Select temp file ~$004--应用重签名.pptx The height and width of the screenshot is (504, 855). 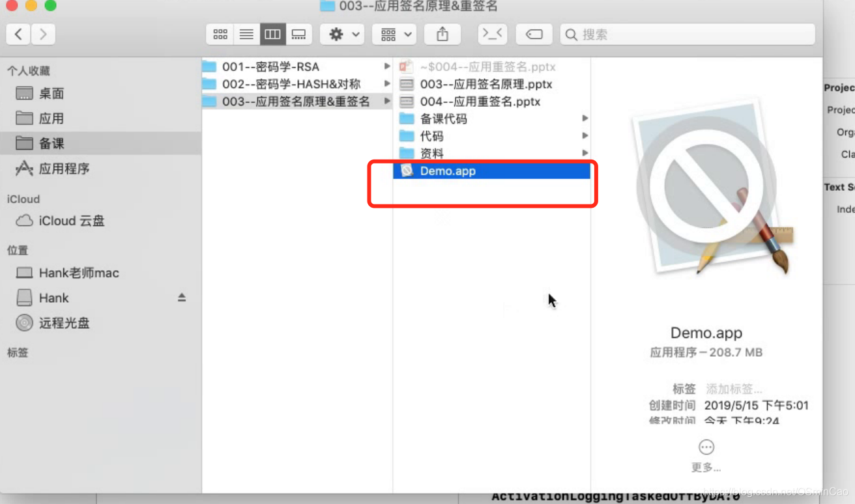492,66
